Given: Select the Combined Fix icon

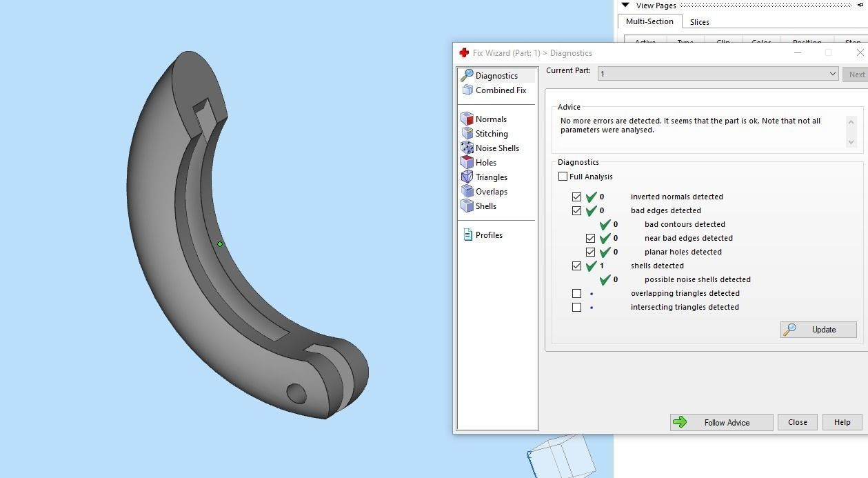Looking at the screenshot, I should [x=467, y=90].
